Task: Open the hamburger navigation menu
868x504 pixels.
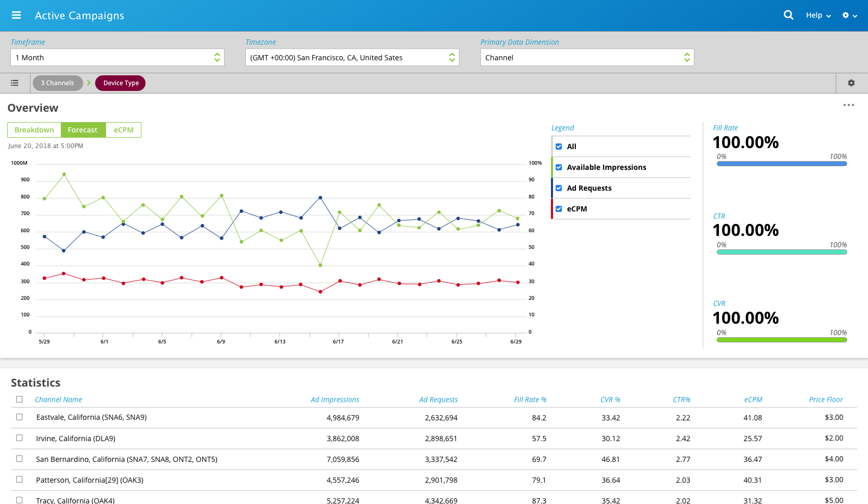Action: tap(16, 15)
